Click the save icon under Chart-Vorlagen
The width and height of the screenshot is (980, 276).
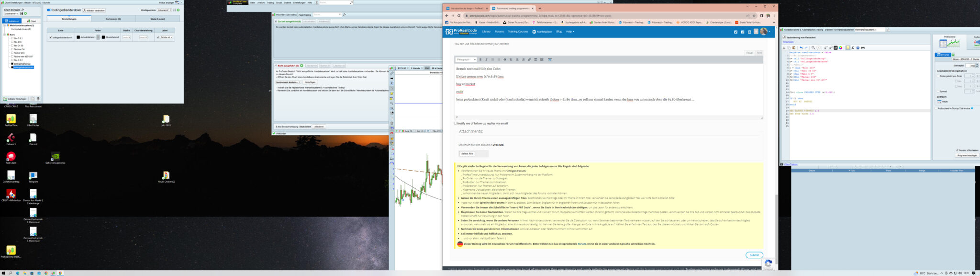coord(22,13)
